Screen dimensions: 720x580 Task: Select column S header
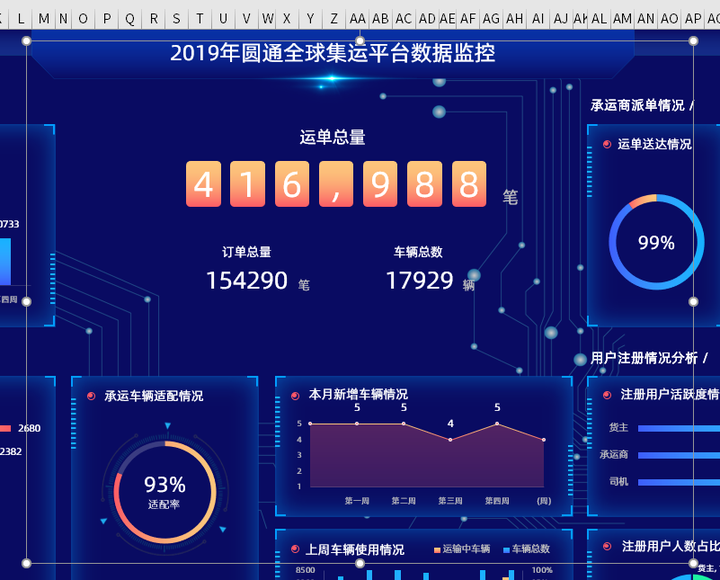[177, 19]
